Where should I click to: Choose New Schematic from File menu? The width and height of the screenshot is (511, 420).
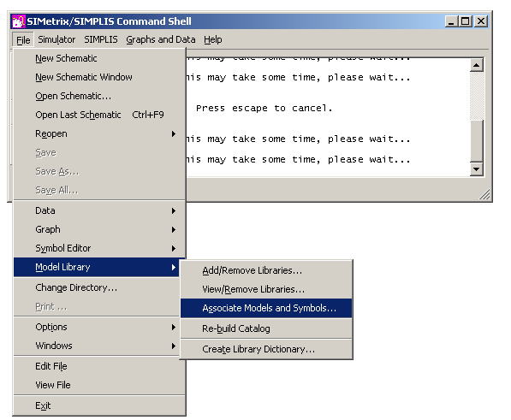(x=99, y=58)
